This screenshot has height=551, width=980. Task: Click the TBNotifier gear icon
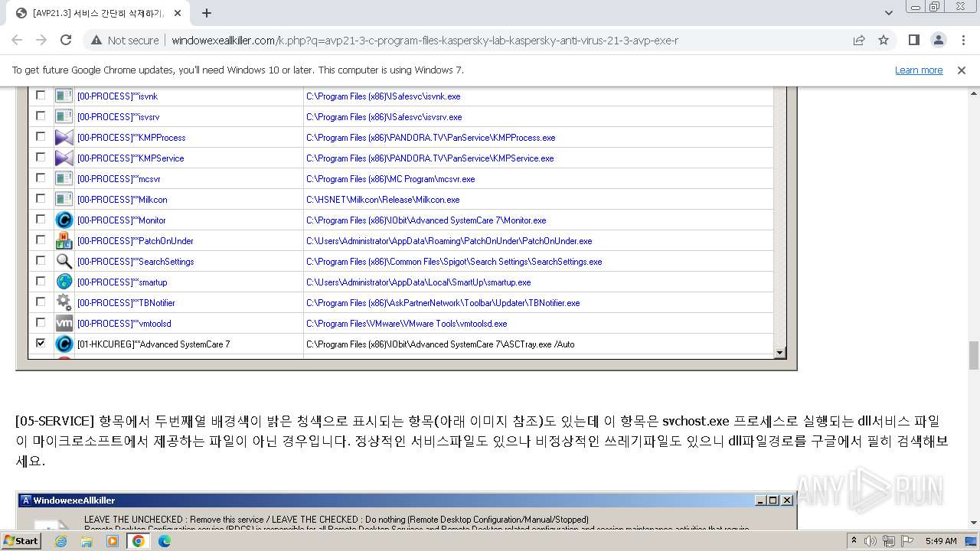pyautogui.click(x=64, y=303)
